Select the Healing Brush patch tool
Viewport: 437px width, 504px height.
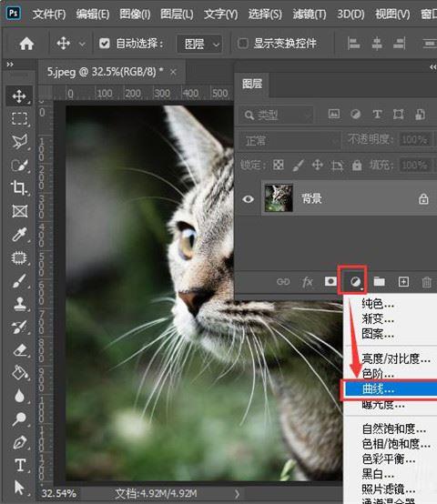pos(19,257)
